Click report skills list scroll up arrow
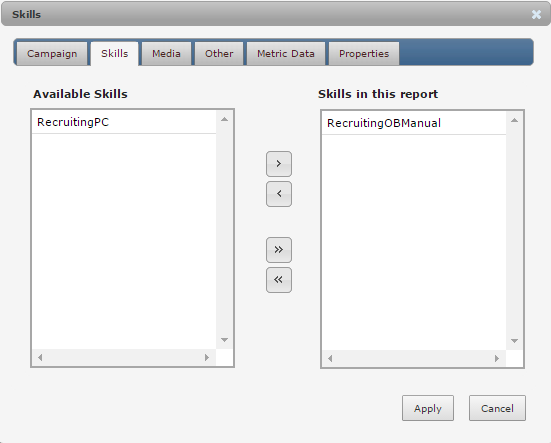The image size is (551, 443). tap(514, 120)
